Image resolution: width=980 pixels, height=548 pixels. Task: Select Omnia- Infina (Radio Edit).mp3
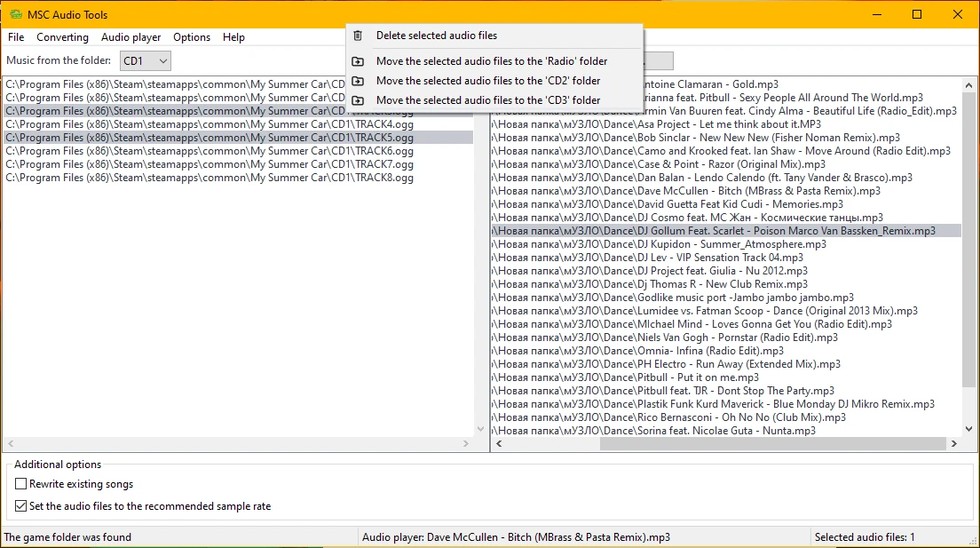726,351
